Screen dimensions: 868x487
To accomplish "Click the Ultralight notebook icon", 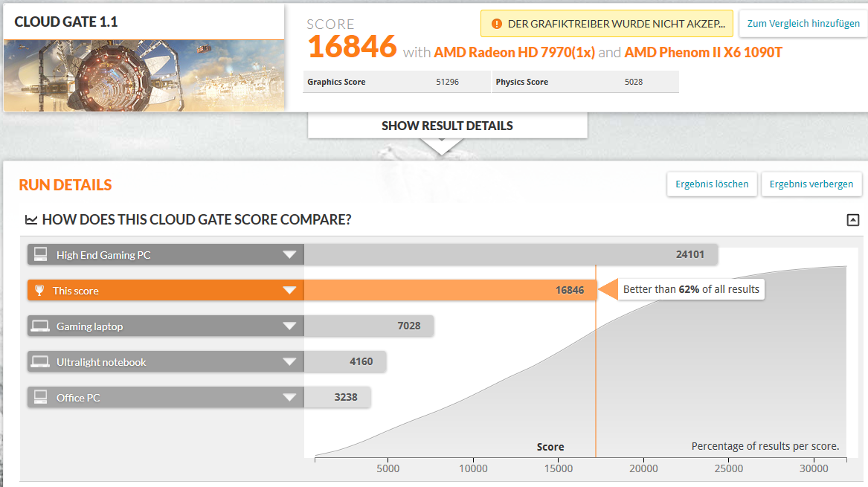I will [x=40, y=362].
